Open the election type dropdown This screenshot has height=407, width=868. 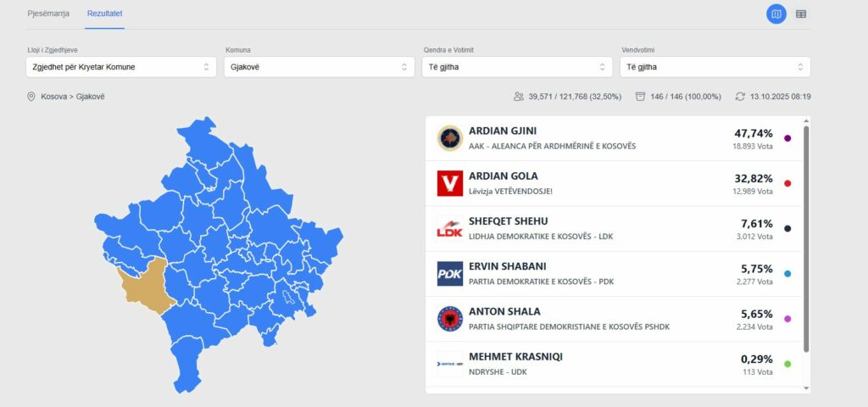point(121,67)
